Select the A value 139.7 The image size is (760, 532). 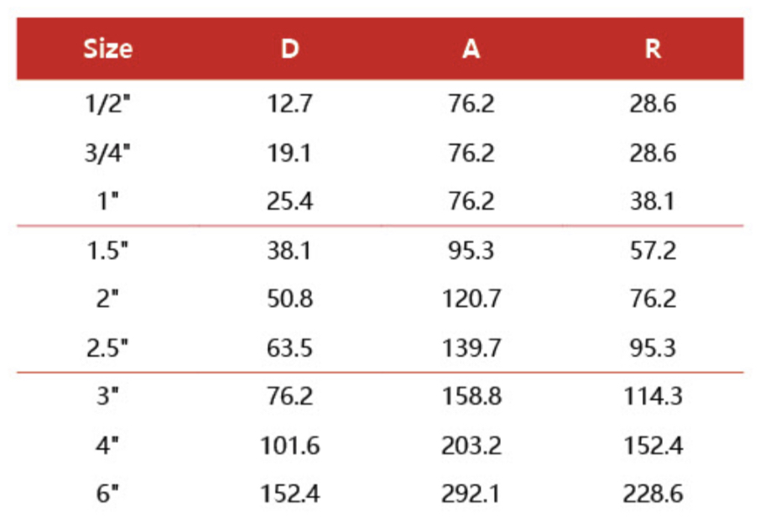(471, 347)
